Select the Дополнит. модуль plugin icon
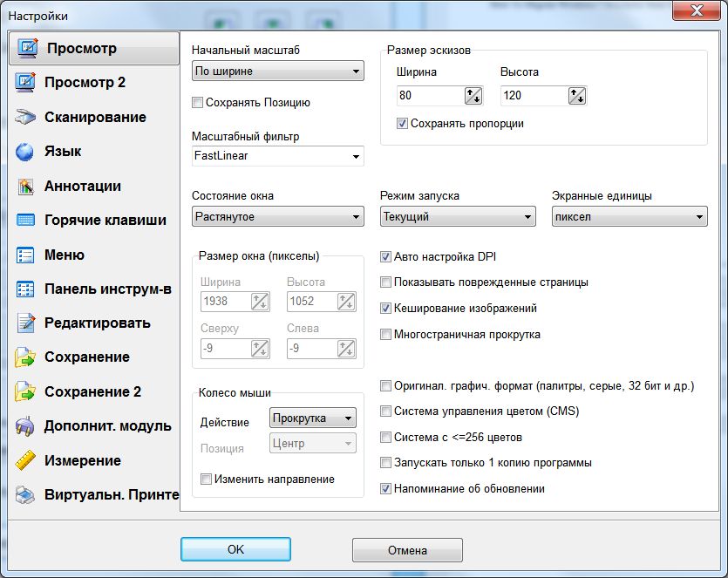The width and height of the screenshot is (728, 578). (x=25, y=426)
